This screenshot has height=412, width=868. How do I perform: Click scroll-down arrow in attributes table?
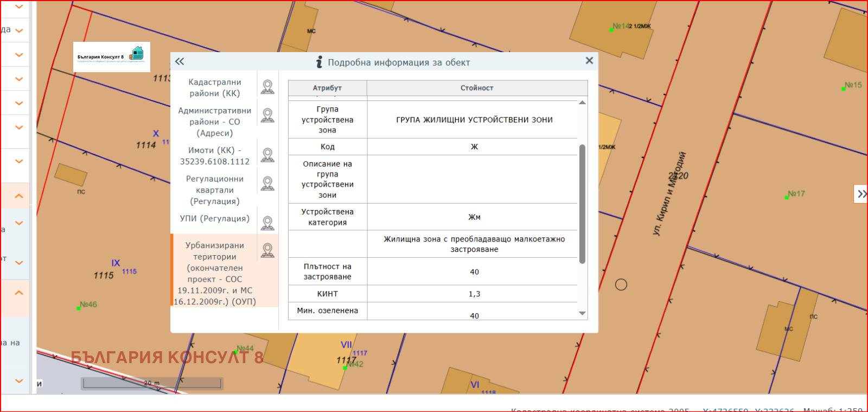pos(582,313)
